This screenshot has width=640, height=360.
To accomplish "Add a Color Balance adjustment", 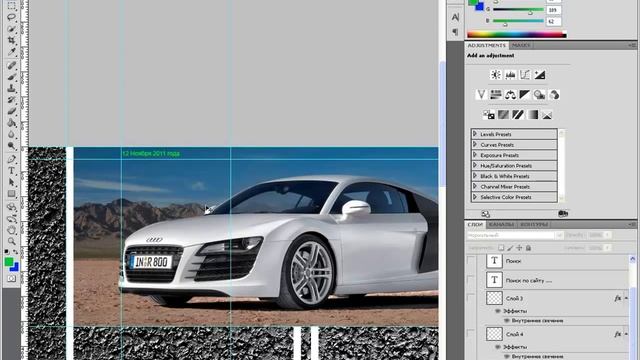I will pos(510,95).
